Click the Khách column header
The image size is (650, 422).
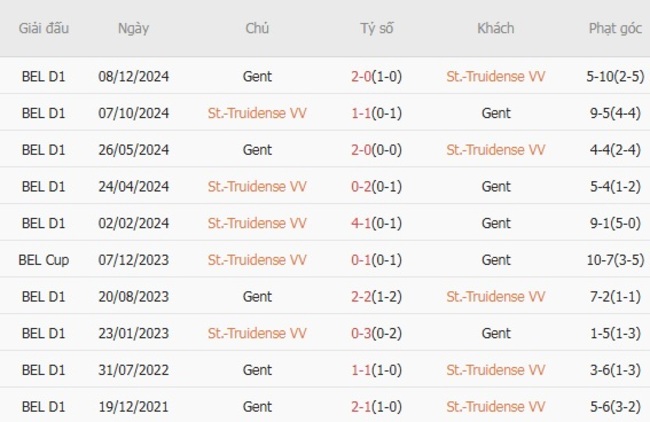pos(496,28)
